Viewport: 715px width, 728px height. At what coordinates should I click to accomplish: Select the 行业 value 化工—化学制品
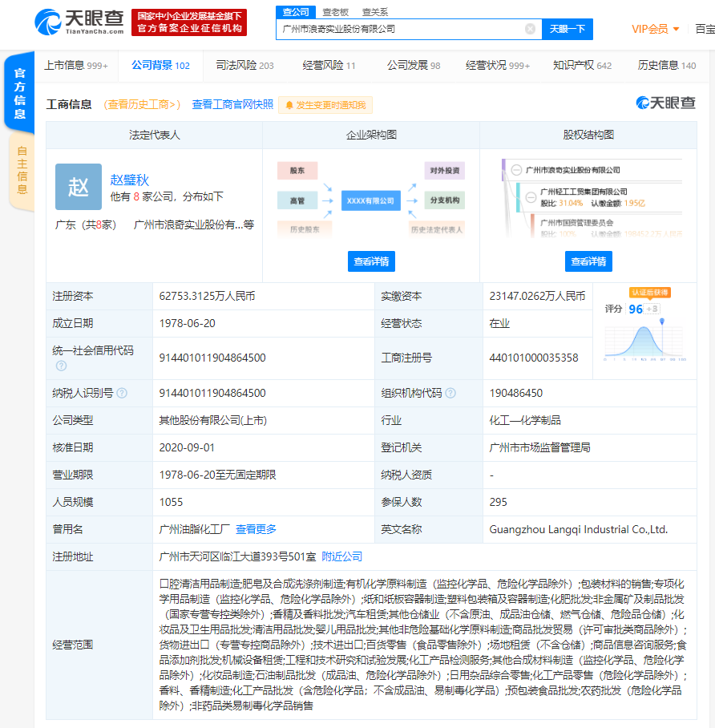(x=525, y=421)
